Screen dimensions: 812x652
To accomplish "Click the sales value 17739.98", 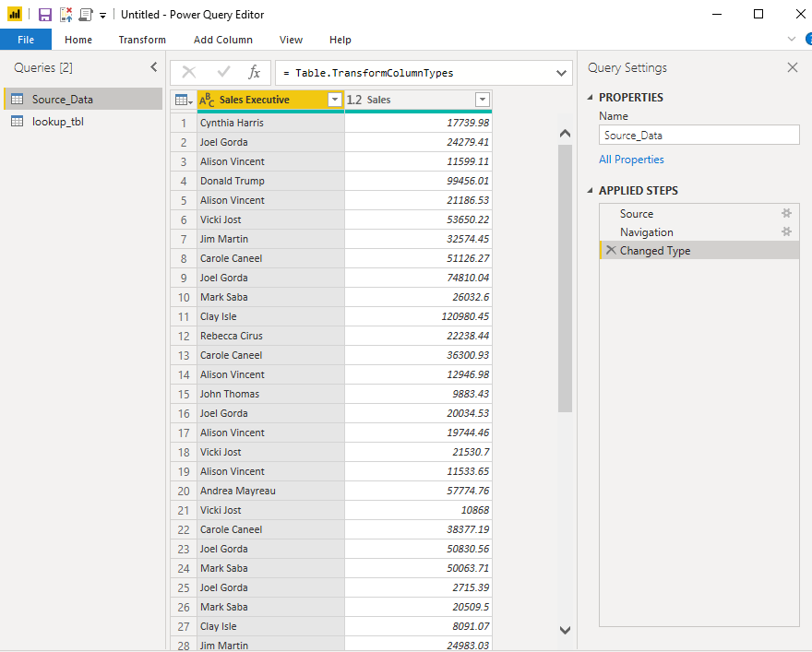I will coord(418,123).
